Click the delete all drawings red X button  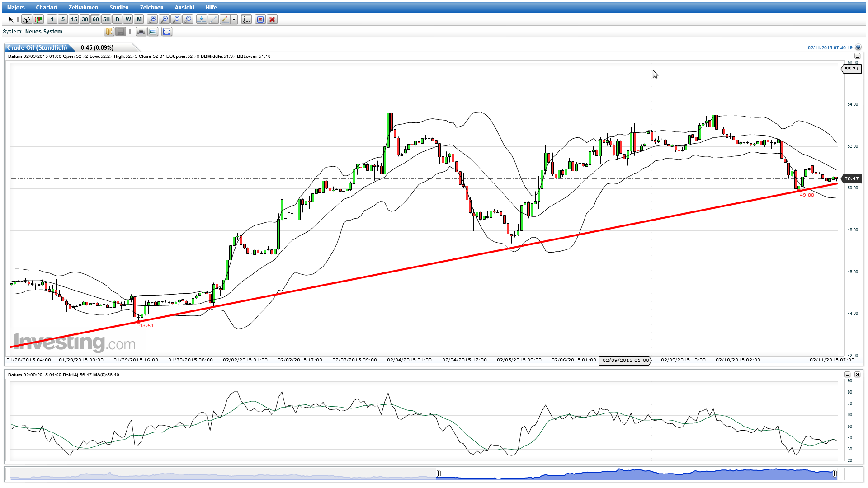tap(272, 19)
